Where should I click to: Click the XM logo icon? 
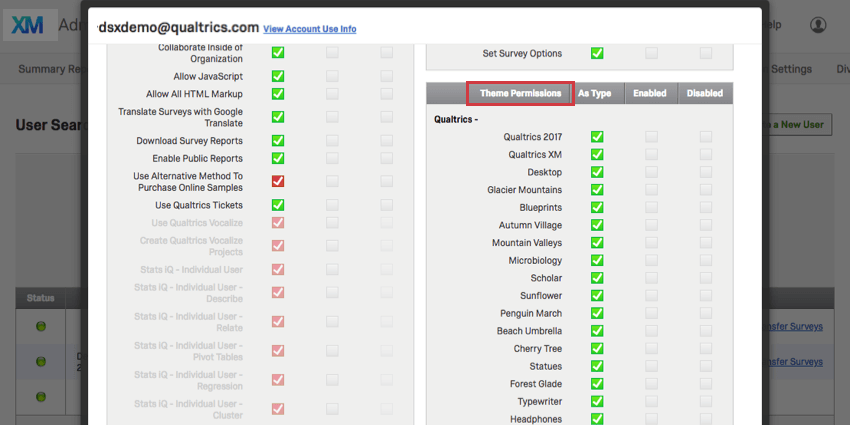coord(27,25)
